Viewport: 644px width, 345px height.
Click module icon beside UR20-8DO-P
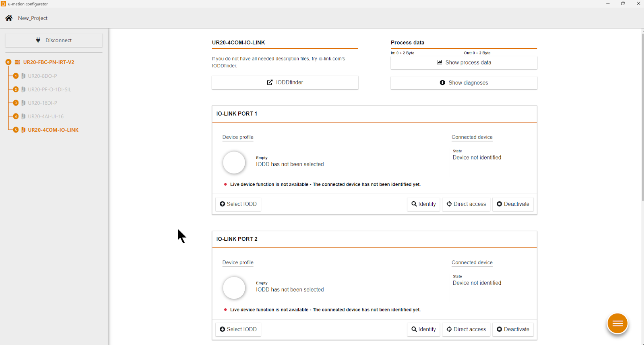(x=23, y=76)
